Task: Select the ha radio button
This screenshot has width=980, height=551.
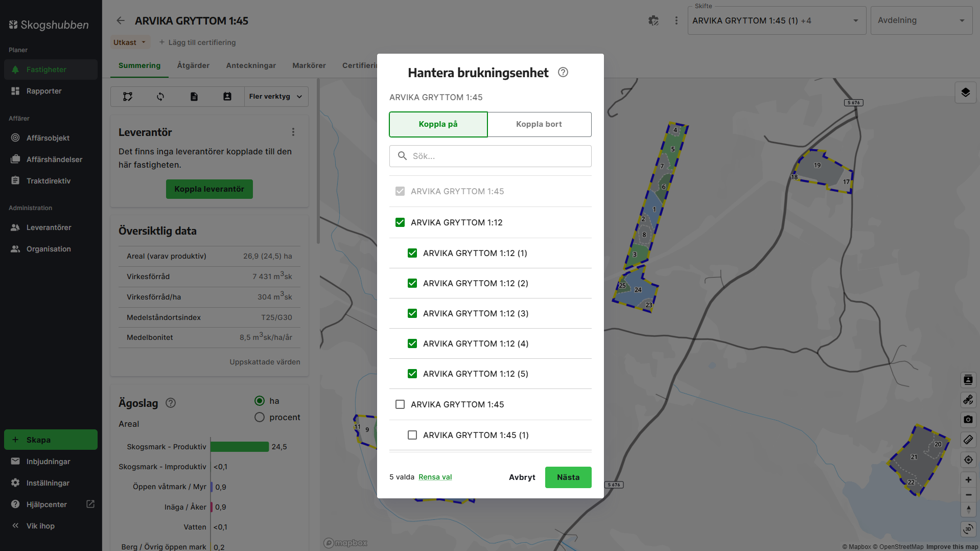Action: tap(260, 401)
